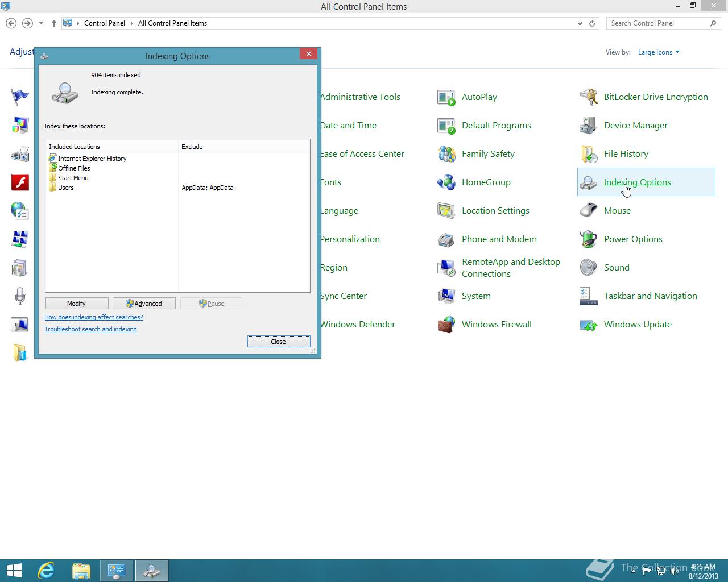Open the HomeGroup icon
The height and width of the screenshot is (582, 728).
coord(446,182)
